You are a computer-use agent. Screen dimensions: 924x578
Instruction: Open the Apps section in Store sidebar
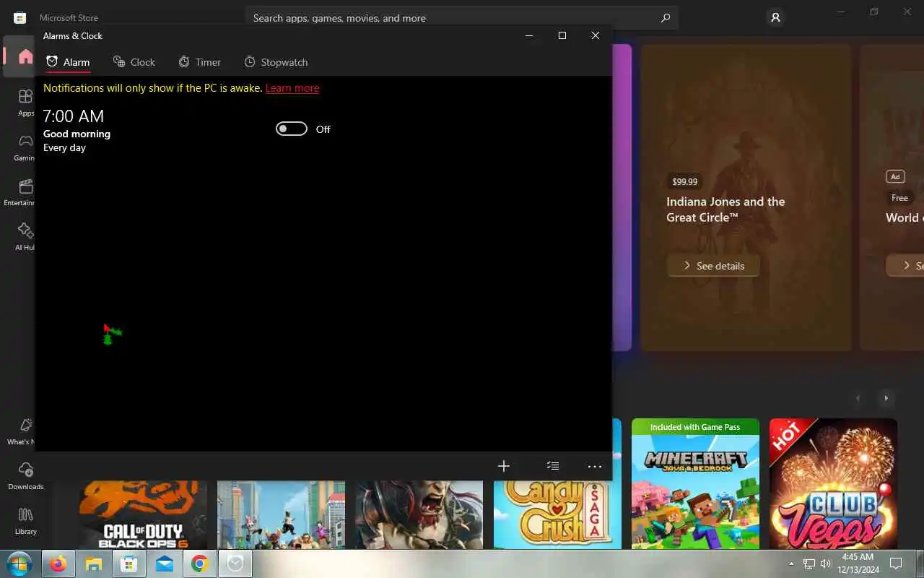click(25, 102)
